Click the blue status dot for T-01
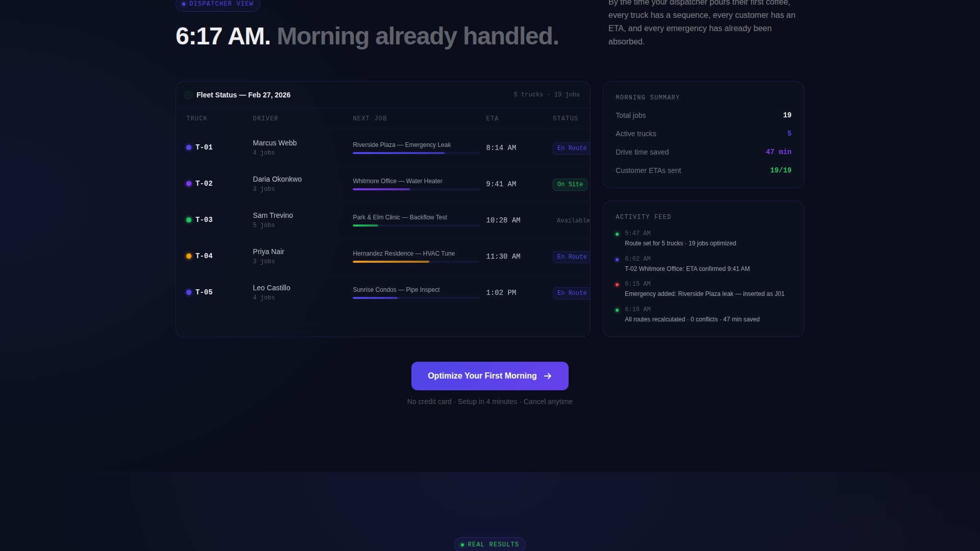 click(x=189, y=147)
